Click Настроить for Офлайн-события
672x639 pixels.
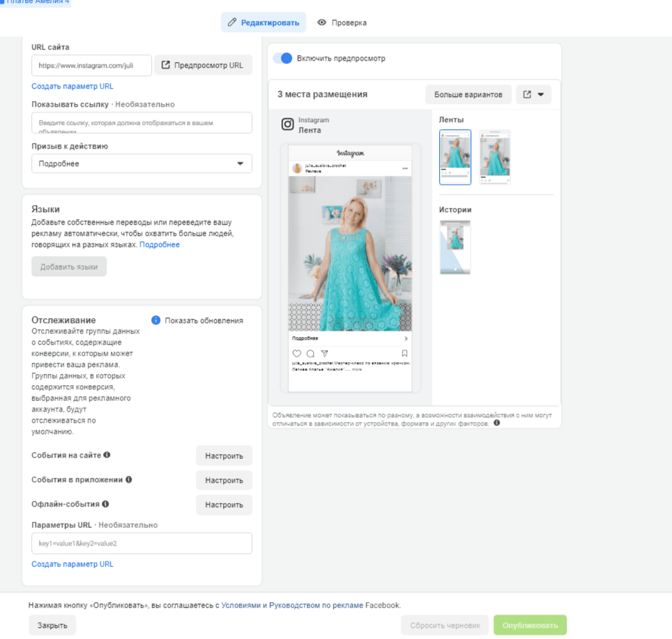click(x=224, y=505)
